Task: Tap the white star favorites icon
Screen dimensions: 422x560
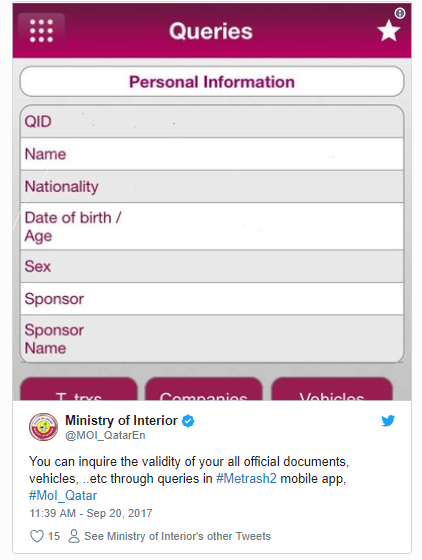Action: [x=388, y=31]
